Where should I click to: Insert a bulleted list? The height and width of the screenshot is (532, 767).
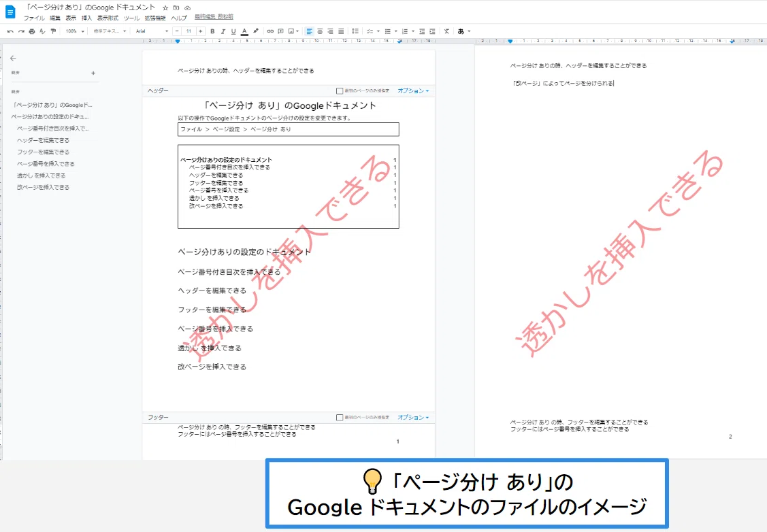[387, 31]
